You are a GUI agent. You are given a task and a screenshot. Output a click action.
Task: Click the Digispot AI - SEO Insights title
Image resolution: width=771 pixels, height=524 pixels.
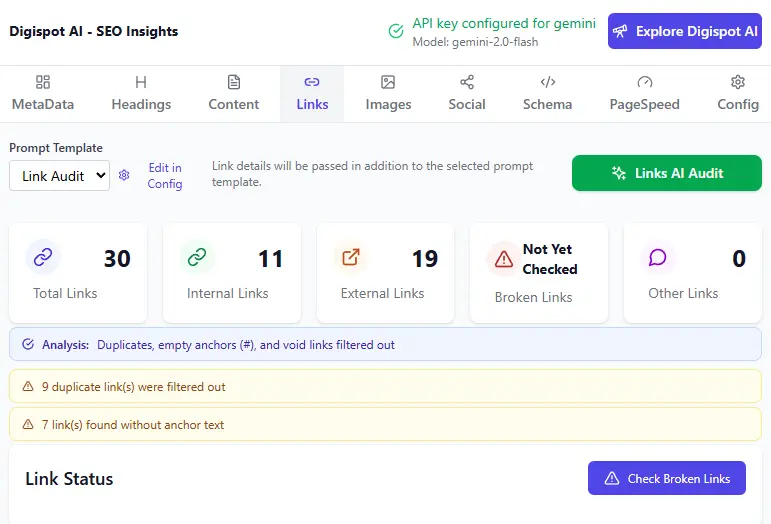point(93,31)
